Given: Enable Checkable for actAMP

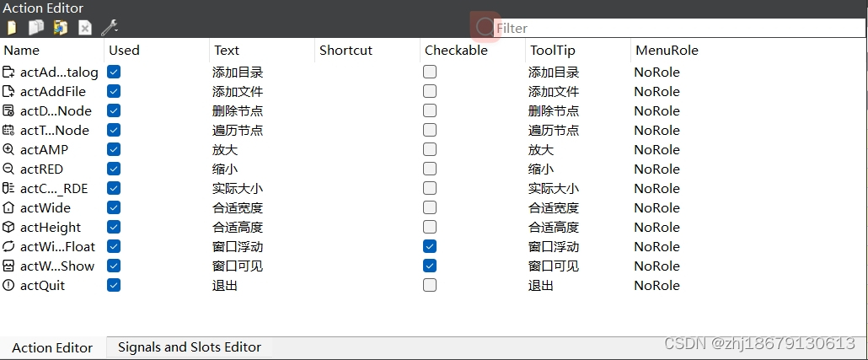Looking at the screenshot, I should click(x=430, y=149).
